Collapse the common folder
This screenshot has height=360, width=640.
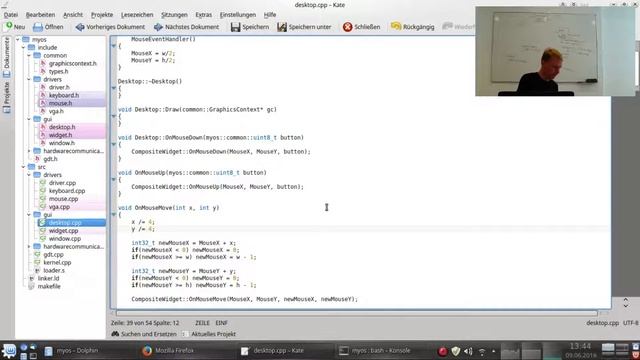pyautogui.click(x=29, y=56)
